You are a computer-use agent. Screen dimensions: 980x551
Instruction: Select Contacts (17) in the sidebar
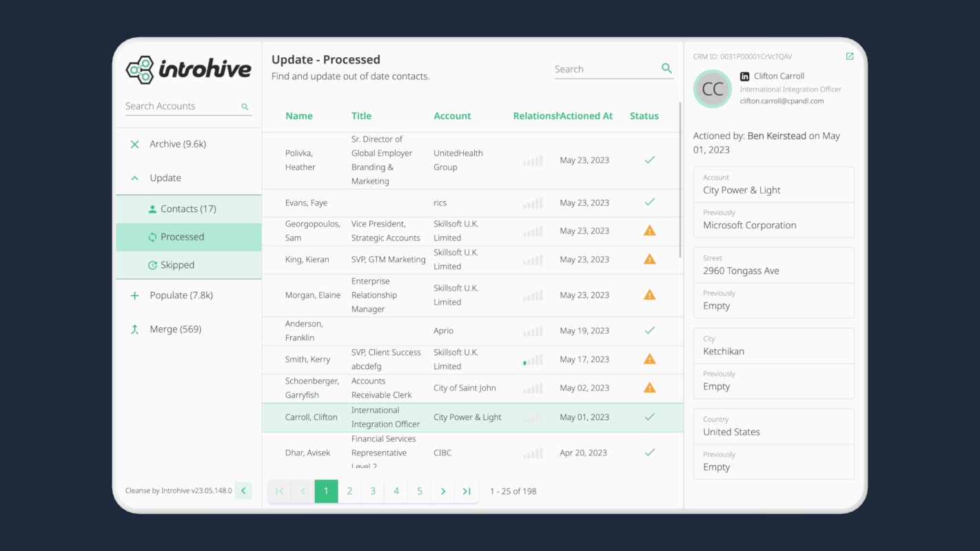pos(189,209)
